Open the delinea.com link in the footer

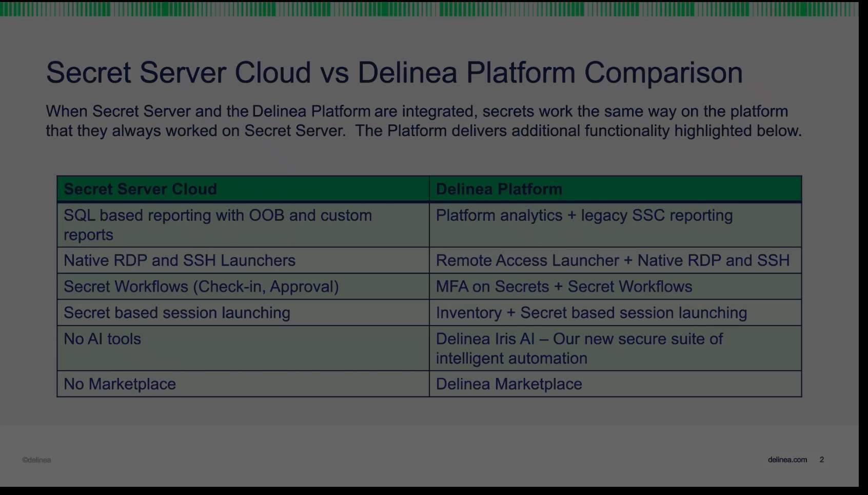[787, 460]
